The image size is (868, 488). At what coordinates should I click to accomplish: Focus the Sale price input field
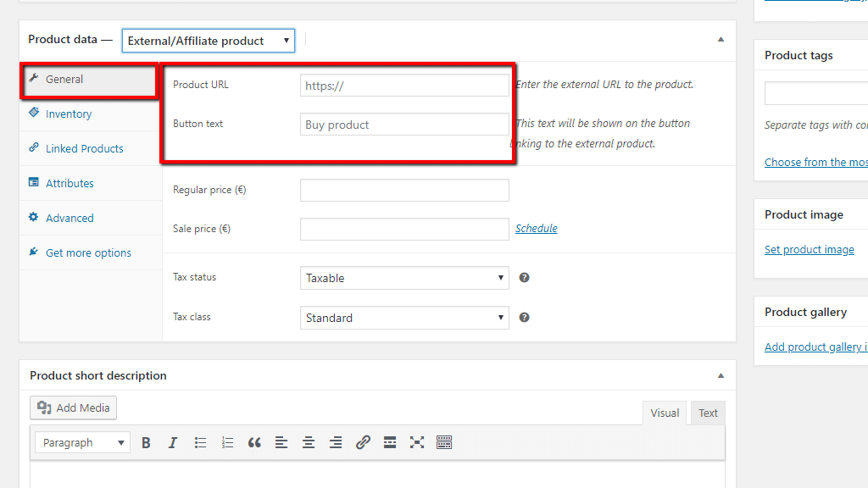404,229
